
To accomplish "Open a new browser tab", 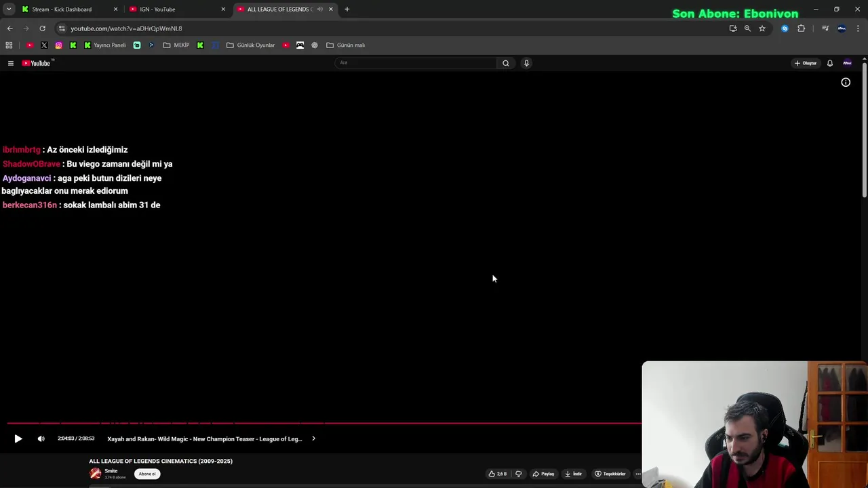I will coord(347,9).
